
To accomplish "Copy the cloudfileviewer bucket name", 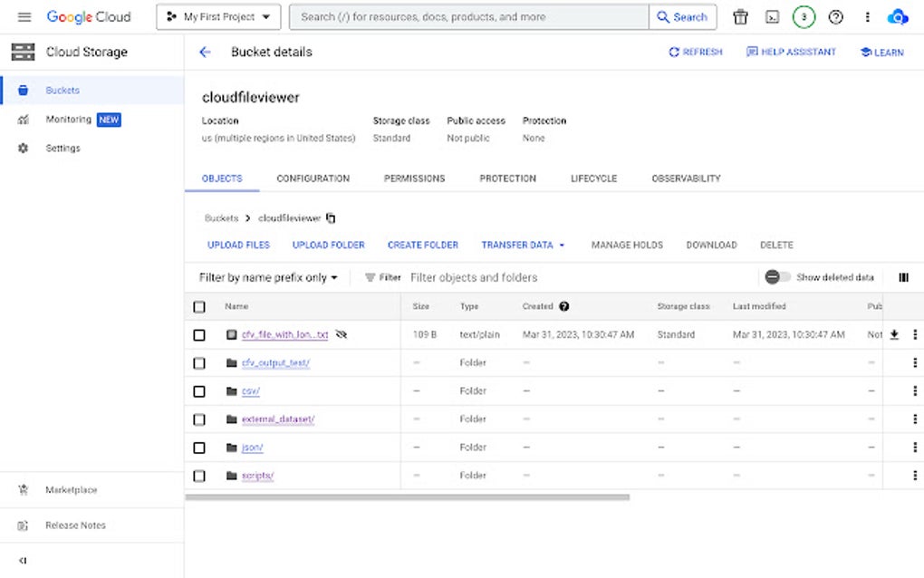I will coord(329,217).
